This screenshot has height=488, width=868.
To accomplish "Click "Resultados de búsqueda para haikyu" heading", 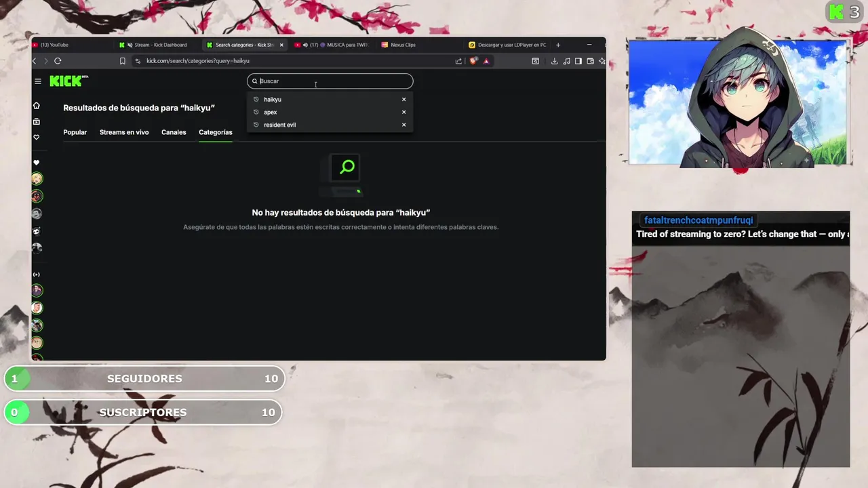I will 139,108.
